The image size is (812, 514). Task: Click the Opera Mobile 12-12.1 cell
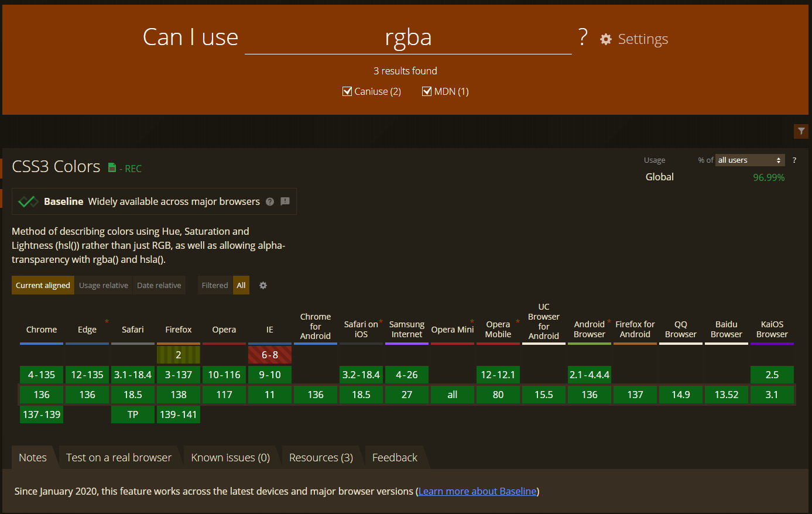tap(498, 375)
